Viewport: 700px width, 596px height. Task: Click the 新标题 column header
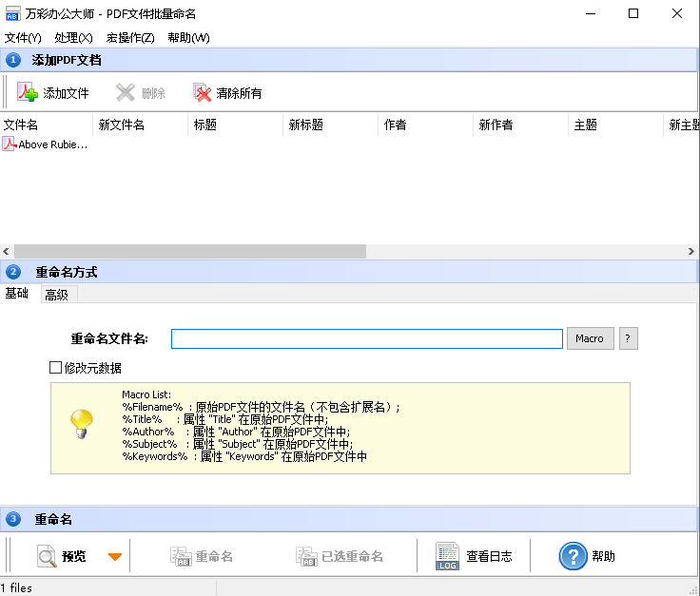click(x=330, y=125)
